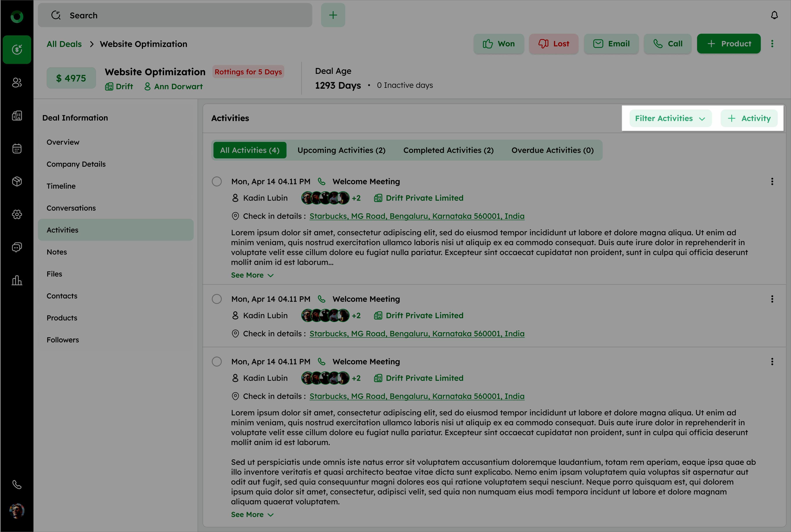Go back to All Deals breadcrumb

64,44
